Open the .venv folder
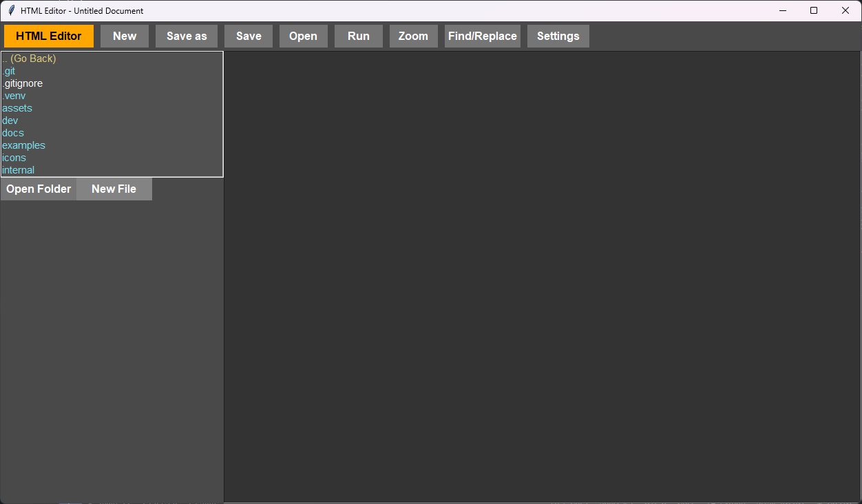The height and width of the screenshot is (504, 862). (x=14, y=96)
